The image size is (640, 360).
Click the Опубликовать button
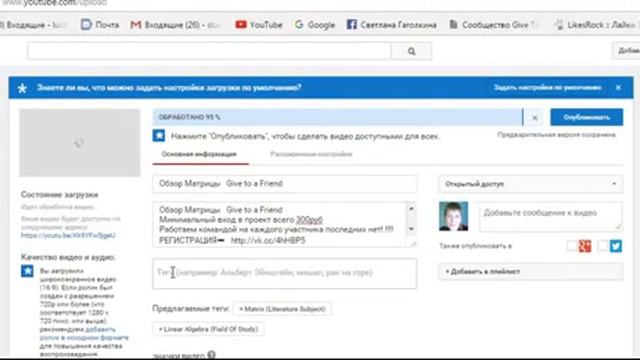click(x=587, y=118)
